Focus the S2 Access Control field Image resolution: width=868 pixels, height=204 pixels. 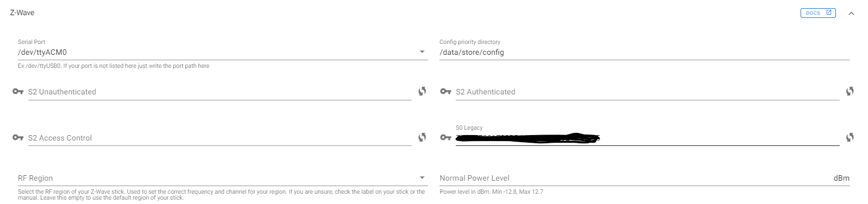(220, 138)
